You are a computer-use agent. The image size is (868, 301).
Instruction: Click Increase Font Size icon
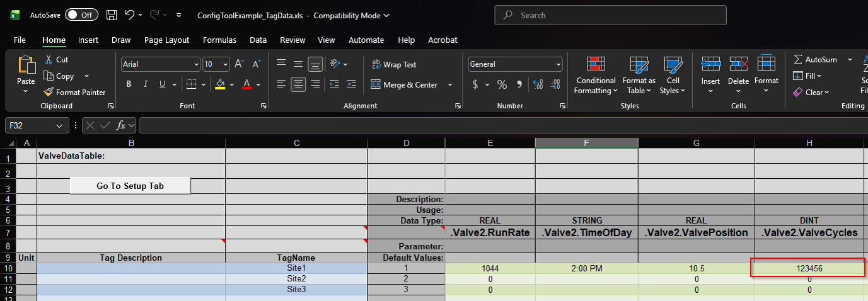click(x=240, y=64)
